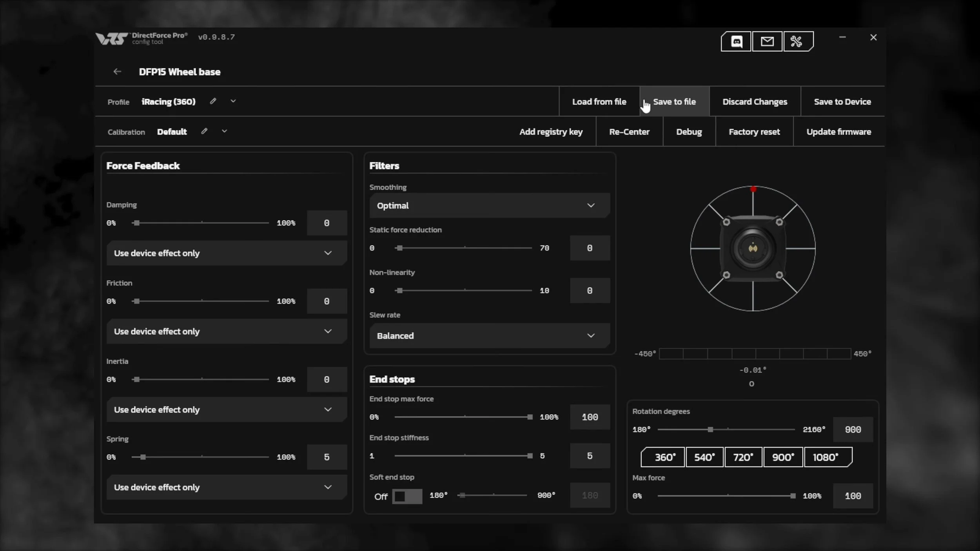This screenshot has height=551, width=980.
Task: Edit calibration name with pencil icon
Action: point(204,131)
